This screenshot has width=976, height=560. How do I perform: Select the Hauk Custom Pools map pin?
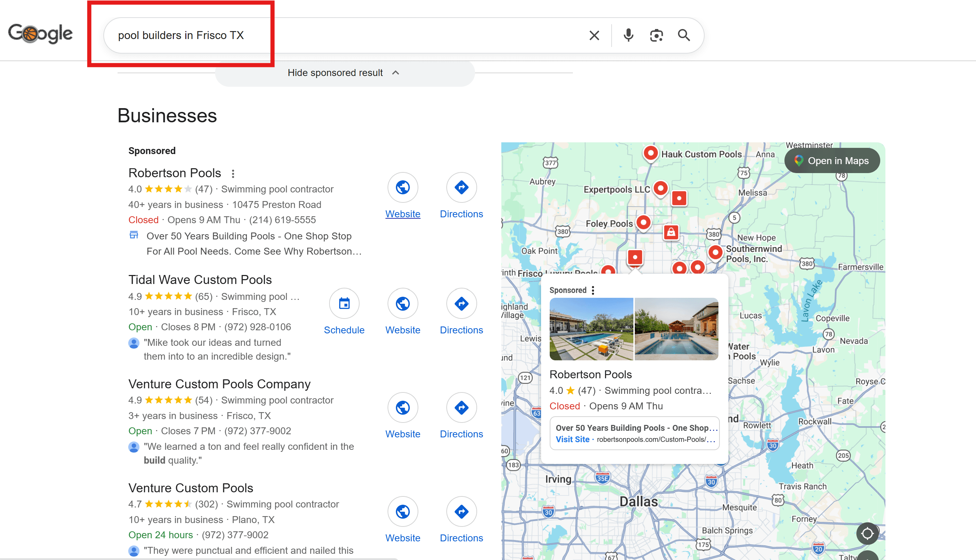click(650, 153)
